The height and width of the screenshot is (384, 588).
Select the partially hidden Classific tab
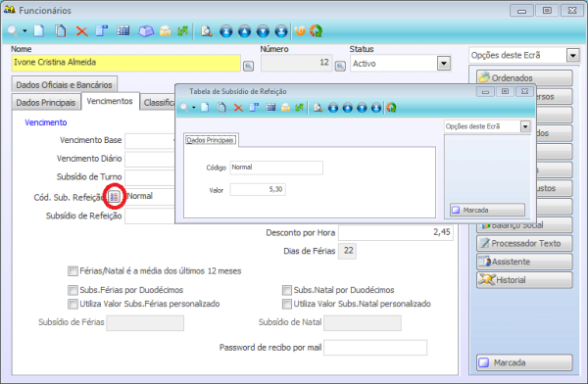(158, 103)
